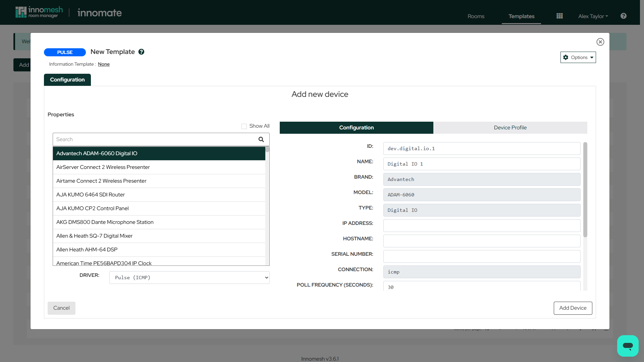The width and height of the screenshot is (644, 362).
Task: Toggle the Show All checkbox
Action: 244,126
